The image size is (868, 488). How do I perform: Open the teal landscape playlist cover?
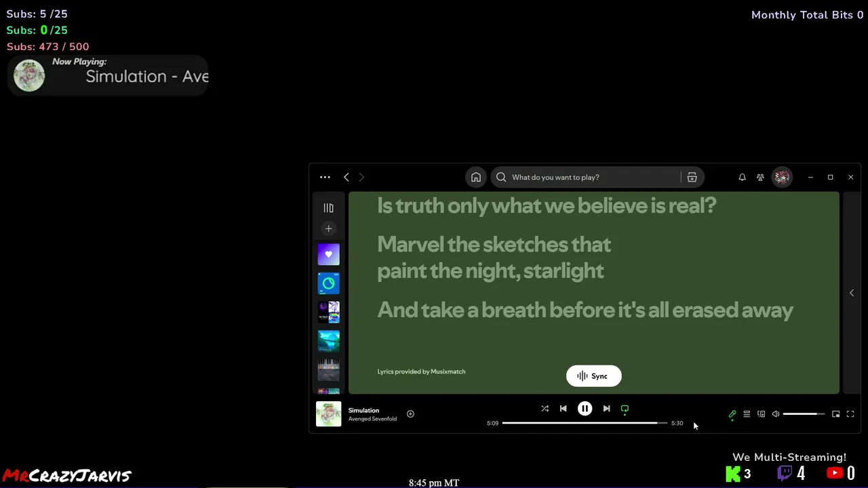coord(328,341)
